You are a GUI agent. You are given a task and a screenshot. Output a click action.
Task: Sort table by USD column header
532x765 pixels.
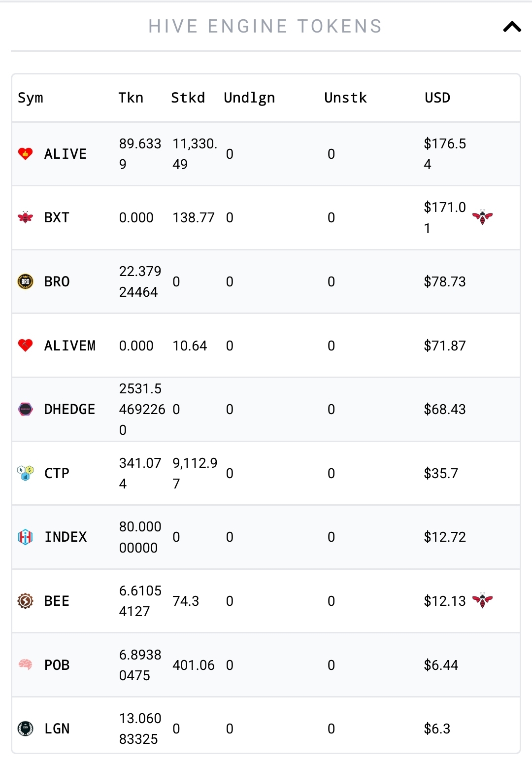pyautogui.click(x=437, y=98)
